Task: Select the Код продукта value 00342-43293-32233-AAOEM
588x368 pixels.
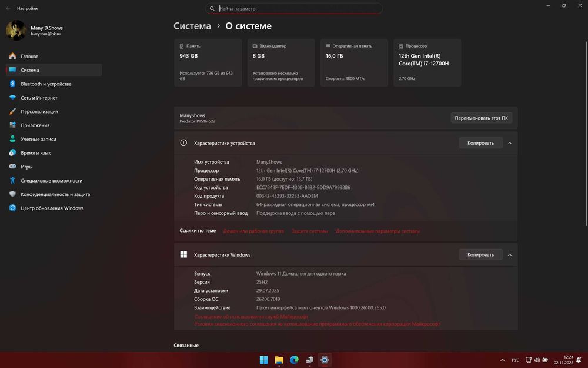Action: pos(287,196)
